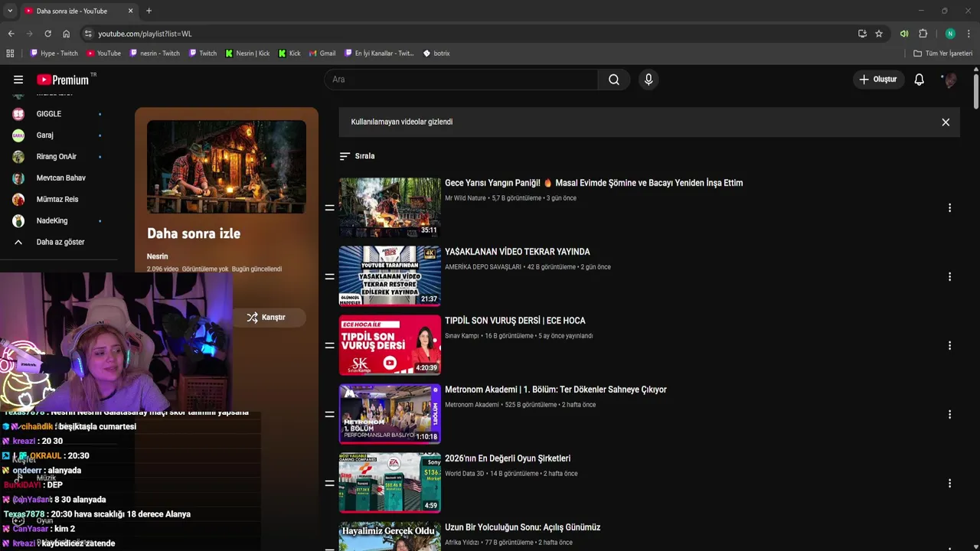Go to Chrome home page
Viewport: 980px width, 551px height.
coord(66,34)
